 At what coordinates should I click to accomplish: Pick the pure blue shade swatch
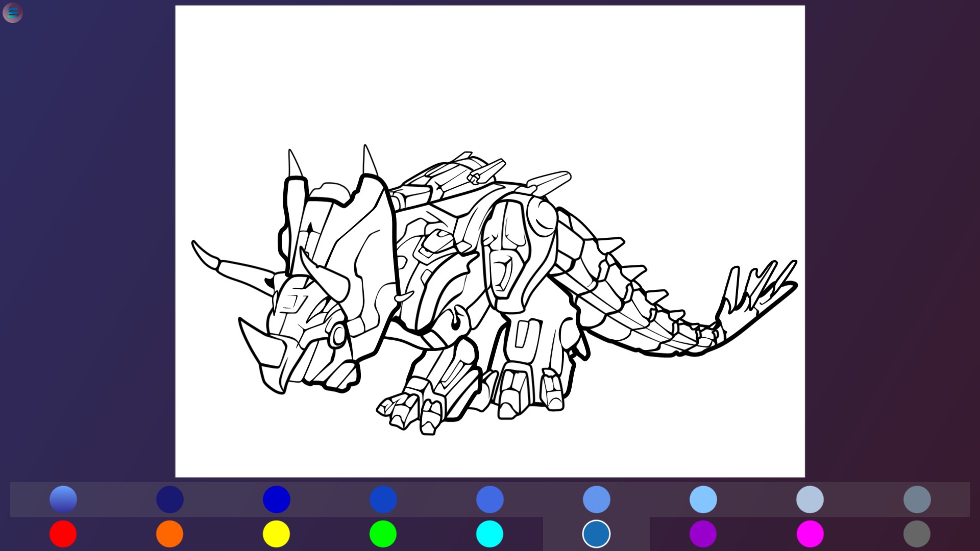(277, 499)
